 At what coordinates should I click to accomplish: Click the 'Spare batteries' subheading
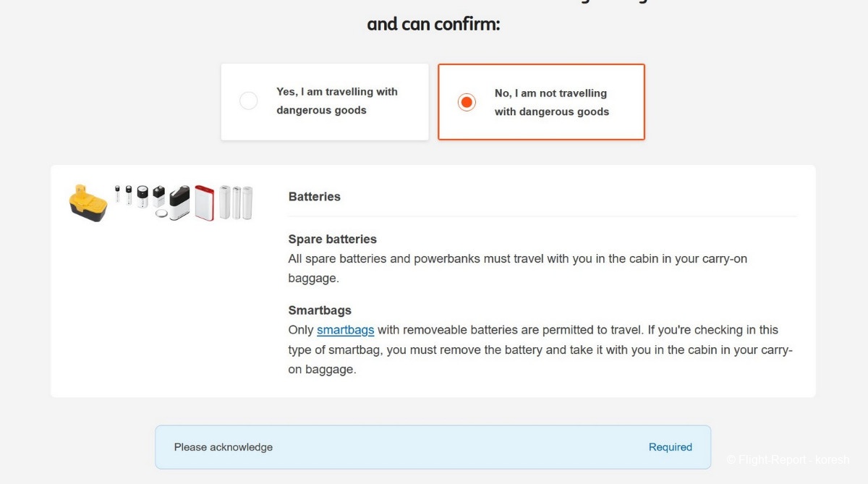click(332, 239)
